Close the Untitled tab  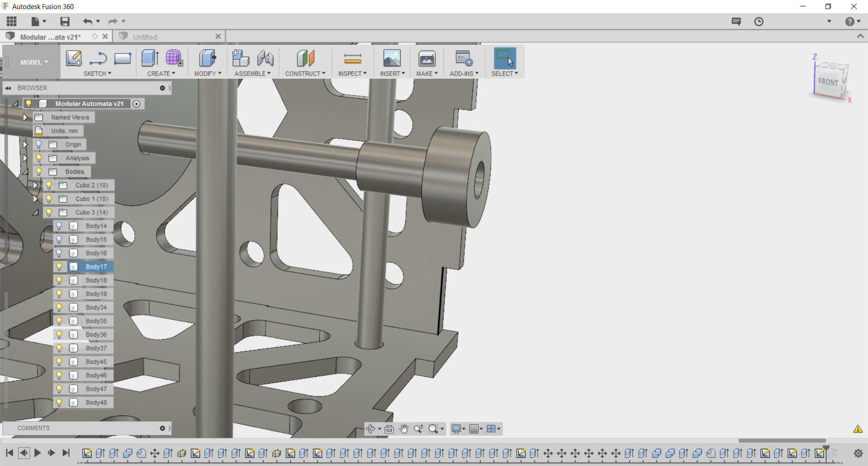point(218,37)
